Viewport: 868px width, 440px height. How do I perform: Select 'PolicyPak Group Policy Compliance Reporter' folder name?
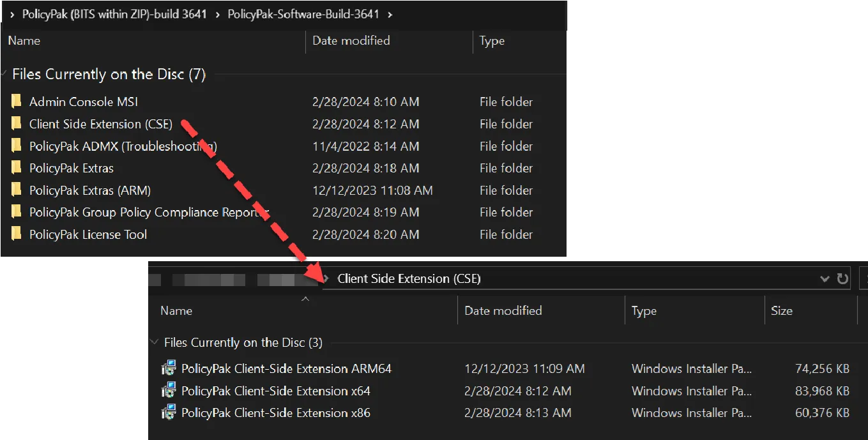149,212
